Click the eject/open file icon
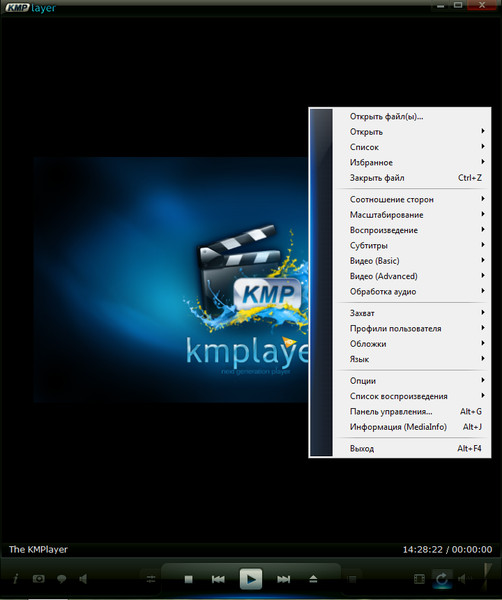This screenshot has height=600, width=502. (313, 579)
